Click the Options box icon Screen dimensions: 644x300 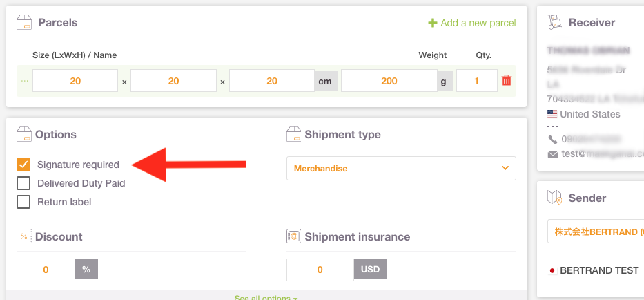coord(23,134)
